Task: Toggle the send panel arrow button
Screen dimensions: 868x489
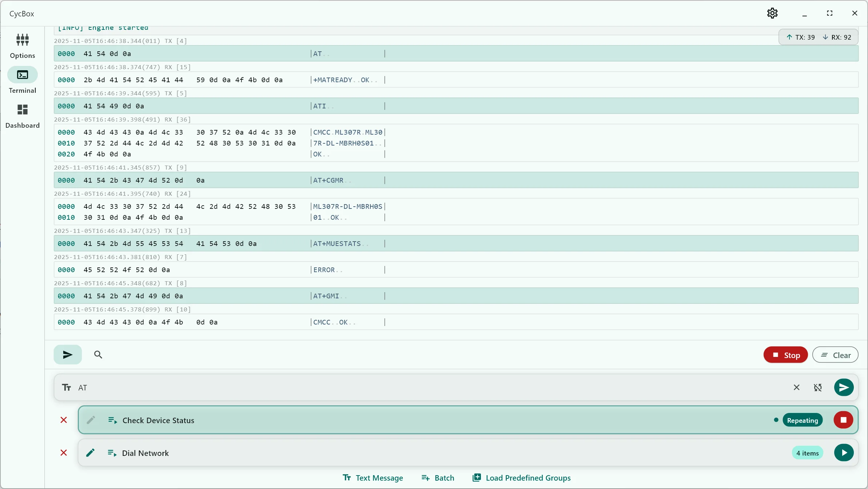Action: pyautogui.click(x=68, y=355)
